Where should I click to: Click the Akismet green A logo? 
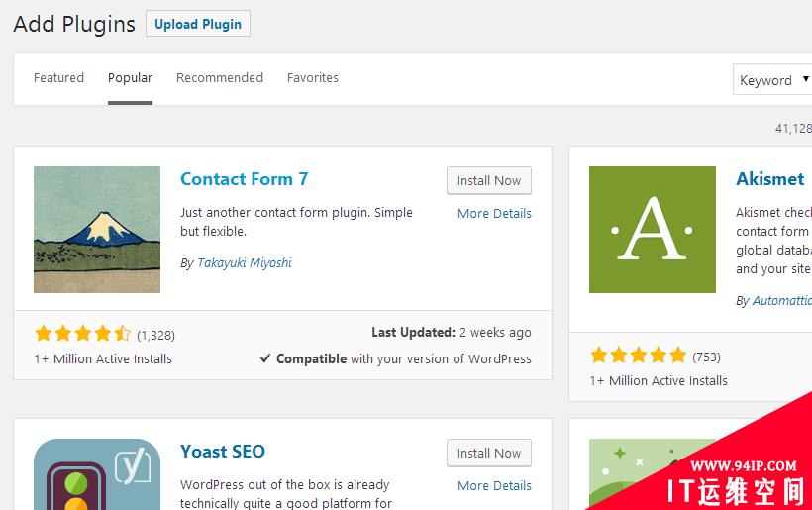point(653,230)
